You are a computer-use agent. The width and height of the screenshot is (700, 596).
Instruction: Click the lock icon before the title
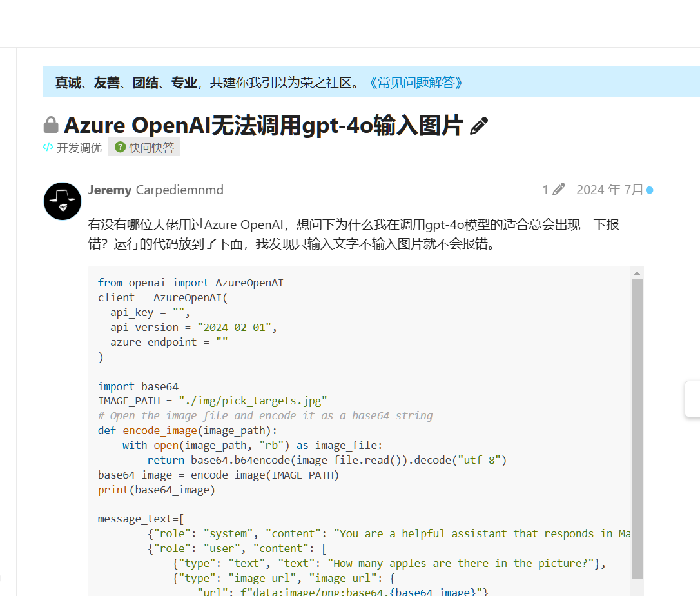point(51,124)
